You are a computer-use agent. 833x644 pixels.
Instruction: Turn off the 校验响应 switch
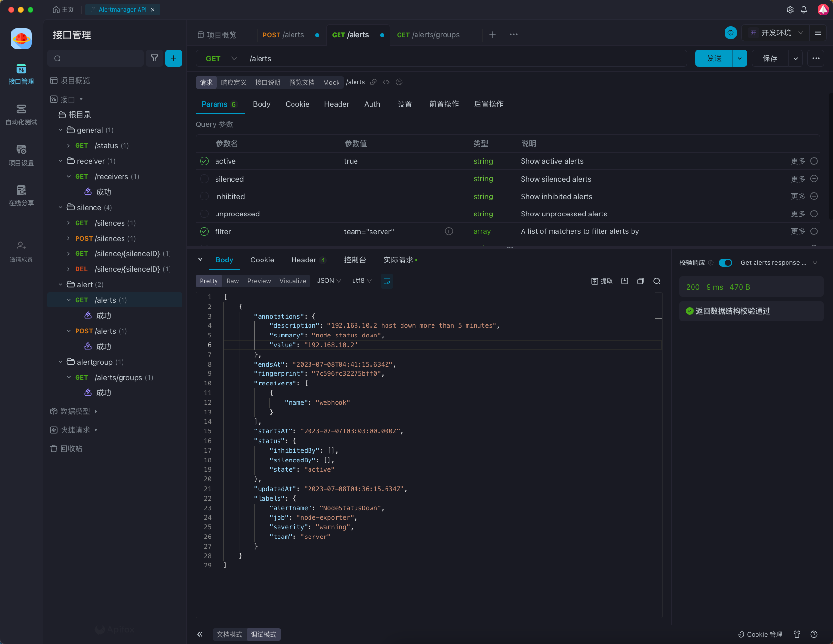[725, 263]
